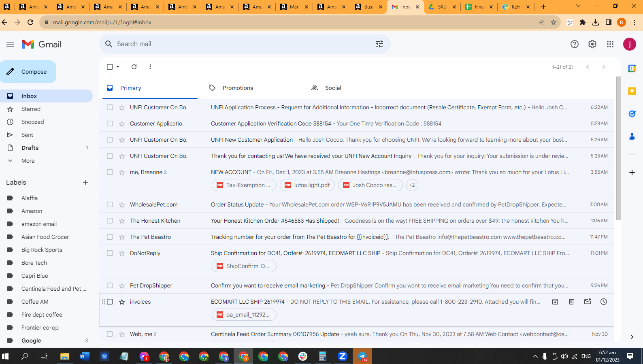Delete the invoices email
643x364 pixels.
pyautogui.click(x=571, y=302)
